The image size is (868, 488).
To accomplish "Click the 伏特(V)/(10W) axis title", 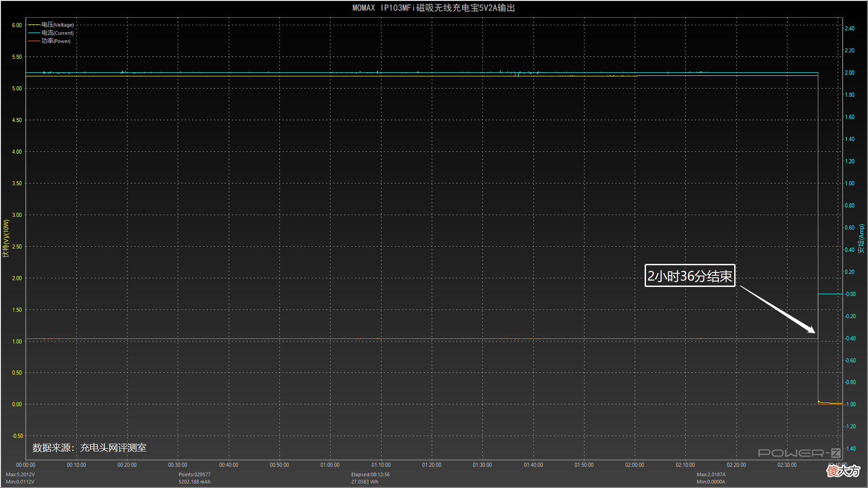I will (6, 239).
